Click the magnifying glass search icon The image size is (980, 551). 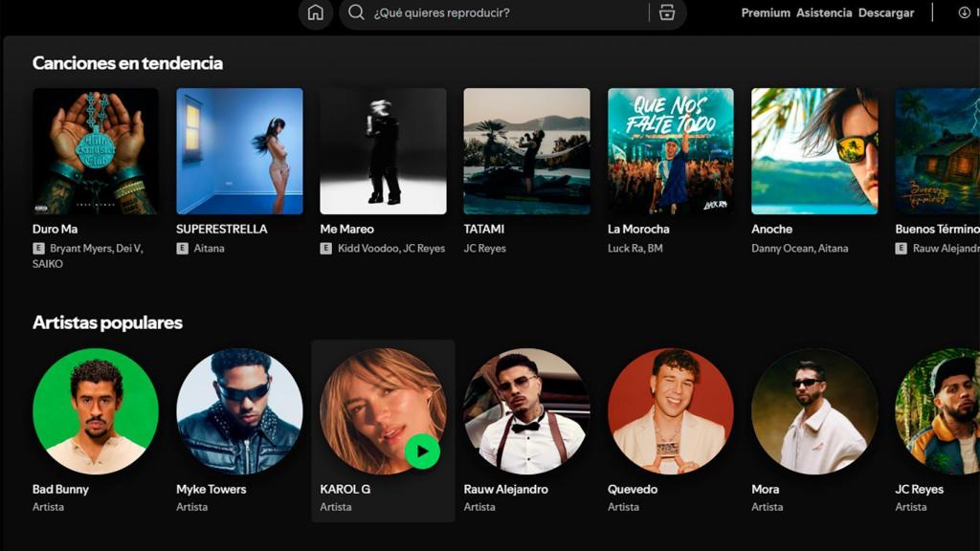(355, 13)
